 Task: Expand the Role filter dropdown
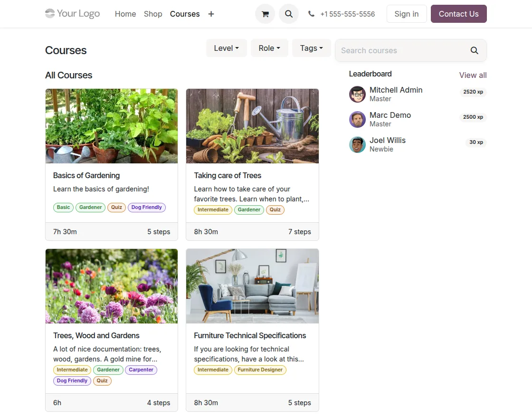pos(269,48)
